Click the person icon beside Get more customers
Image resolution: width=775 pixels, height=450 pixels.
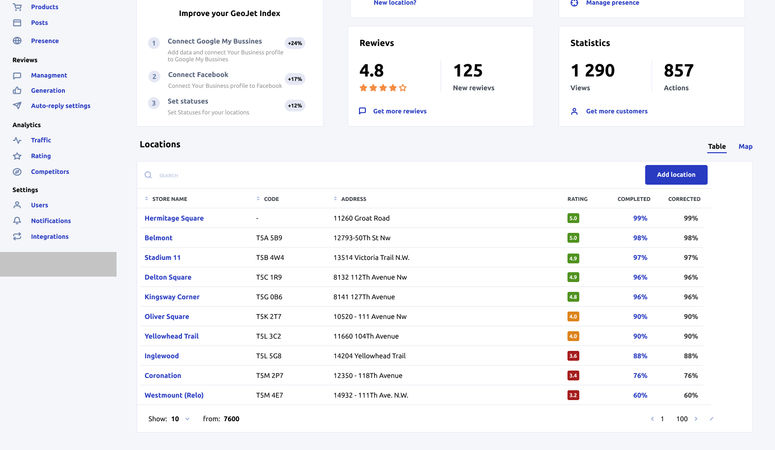click(574, 111)
